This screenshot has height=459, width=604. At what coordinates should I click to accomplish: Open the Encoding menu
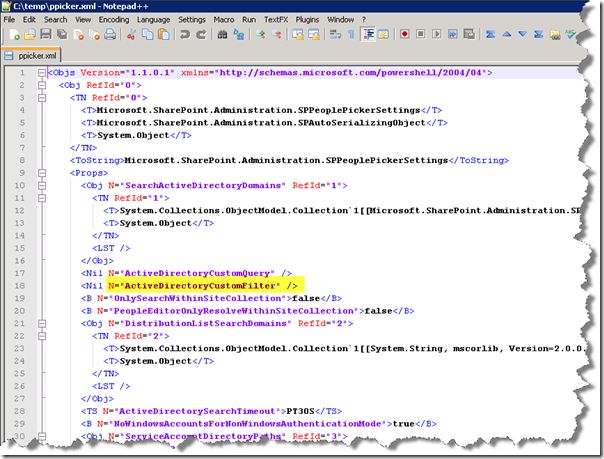(114, 20)
